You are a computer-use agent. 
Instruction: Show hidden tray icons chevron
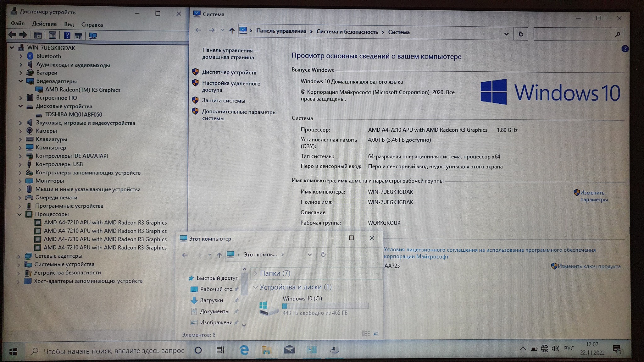point(523,348)
